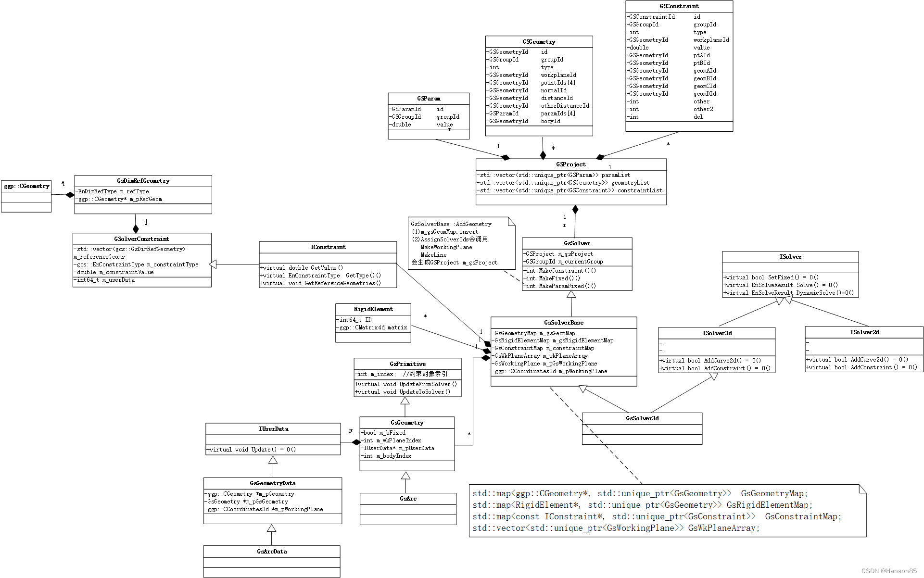924x578 pixels.
Task: Click the GsSolverBase class header
Action: coord(564,323)
